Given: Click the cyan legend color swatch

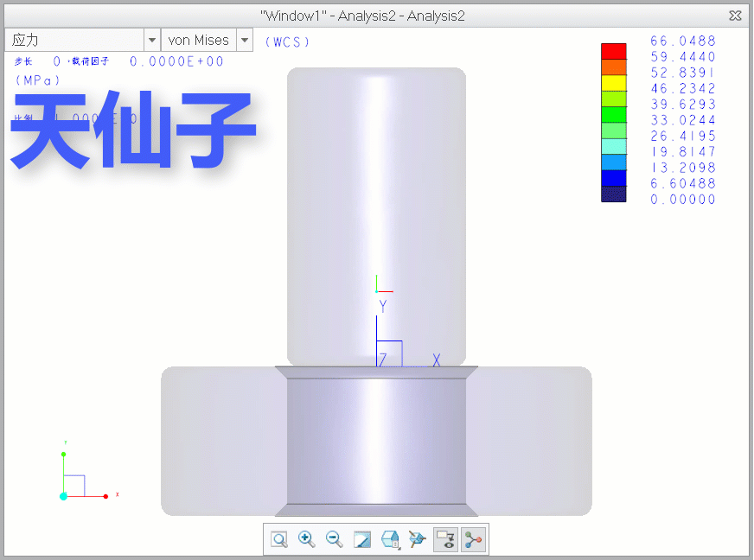Looking at the screenshot, I should pos(614,147).
